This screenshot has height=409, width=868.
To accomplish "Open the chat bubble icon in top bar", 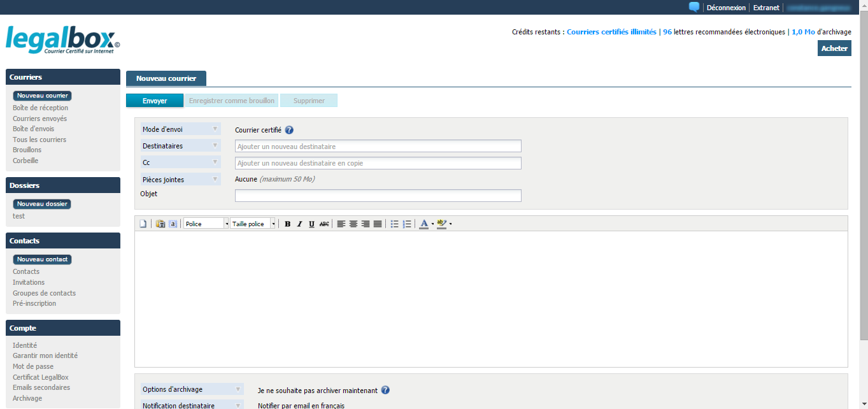I will click(694, 7).
